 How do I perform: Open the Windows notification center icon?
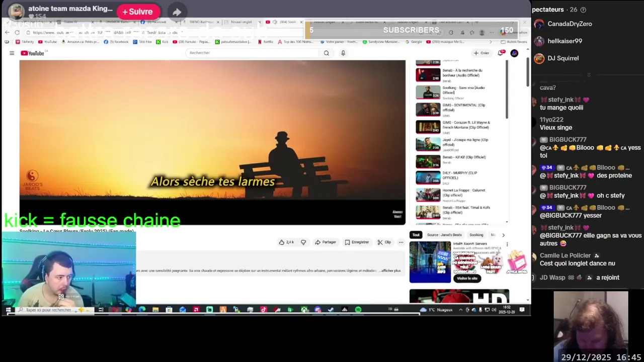click(x=522, y=310)
